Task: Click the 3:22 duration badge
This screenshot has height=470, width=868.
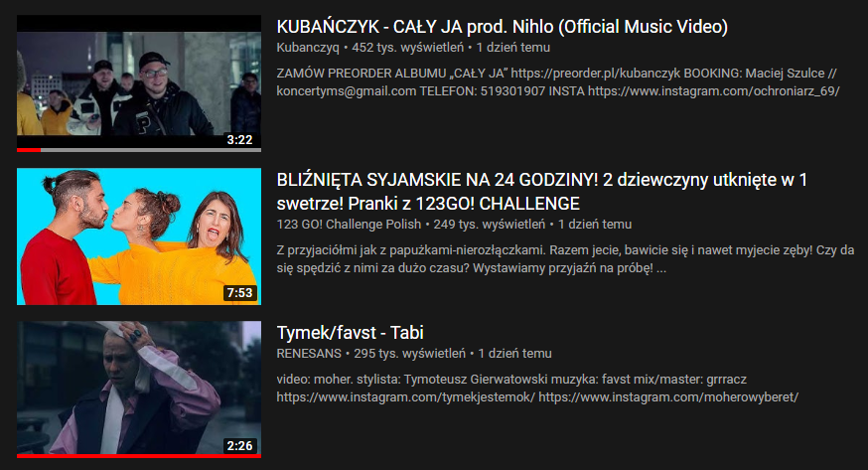Action: pos(239,140)
